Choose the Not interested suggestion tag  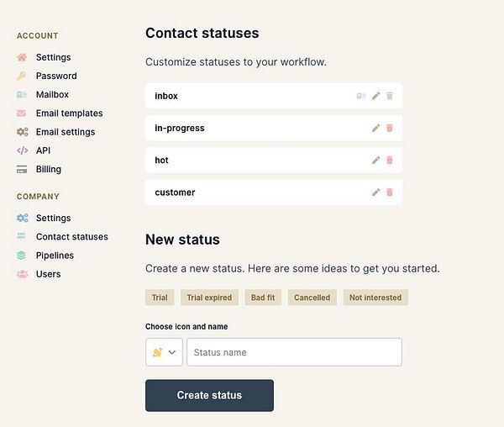click(375, 298)
